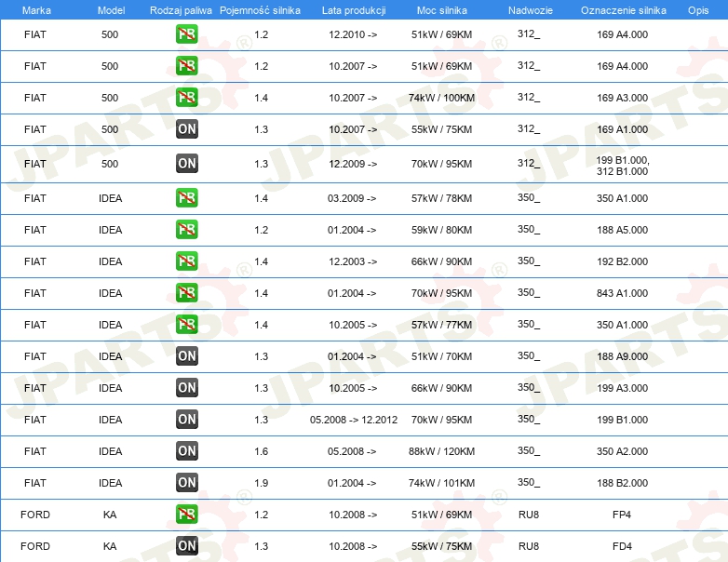
Task: Click ON diesel icon for Fiat Idea 1.9
Action: pos(186,482)
